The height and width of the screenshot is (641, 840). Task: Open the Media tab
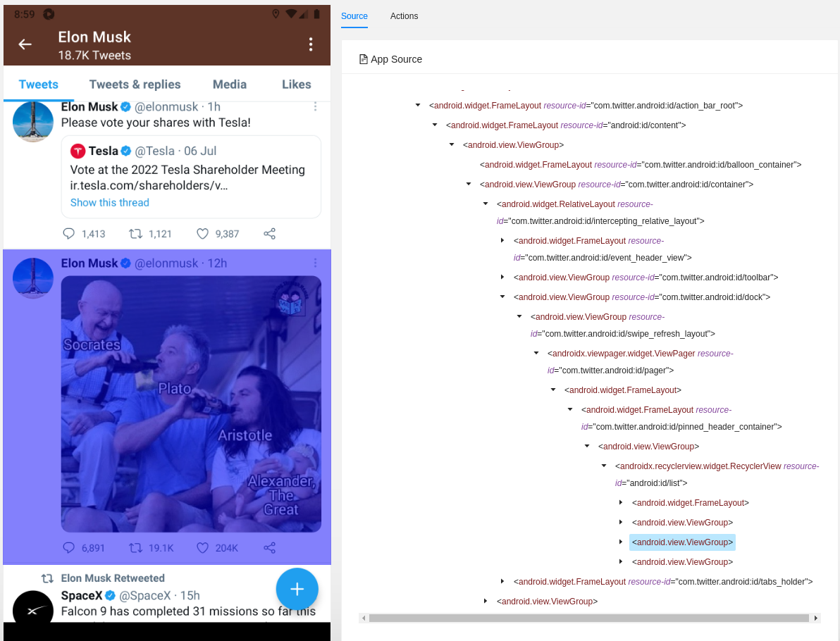tap(229, 84)
